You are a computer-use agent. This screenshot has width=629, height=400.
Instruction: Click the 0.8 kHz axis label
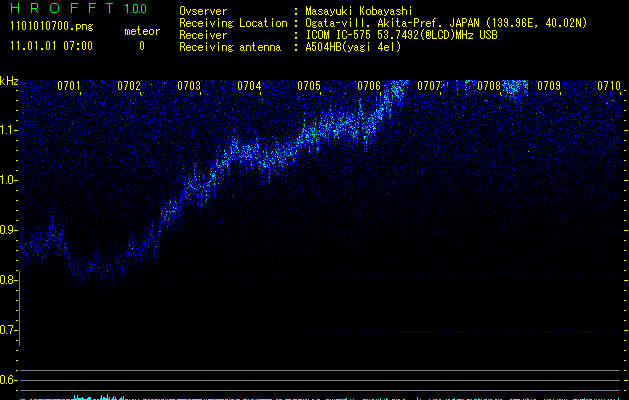[x=8, y=280]
